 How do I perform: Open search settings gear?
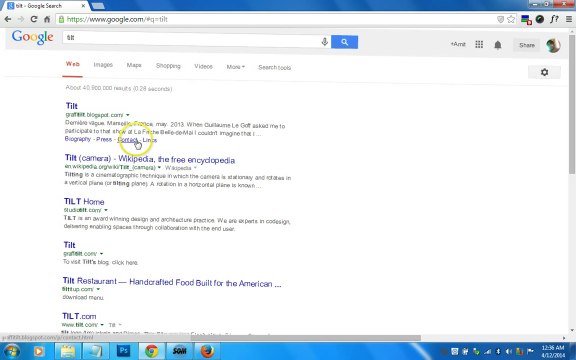pos(544,72)
